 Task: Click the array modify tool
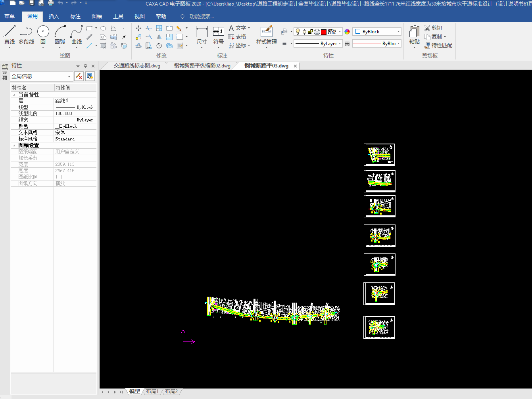159,28
